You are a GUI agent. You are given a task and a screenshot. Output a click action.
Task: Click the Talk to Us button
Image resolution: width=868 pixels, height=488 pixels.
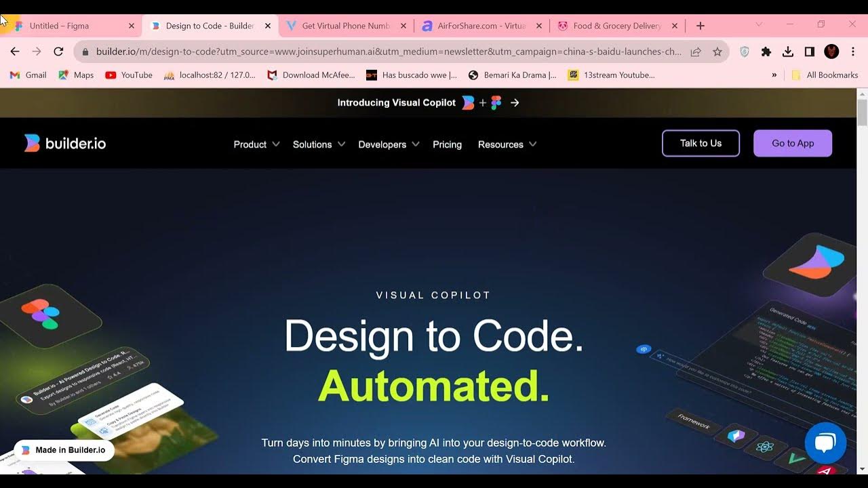pos(701,143)
